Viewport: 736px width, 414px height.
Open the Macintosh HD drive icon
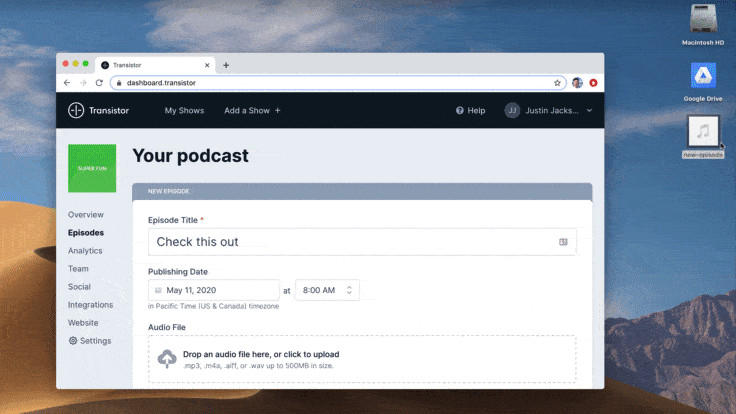pos(703,20)
